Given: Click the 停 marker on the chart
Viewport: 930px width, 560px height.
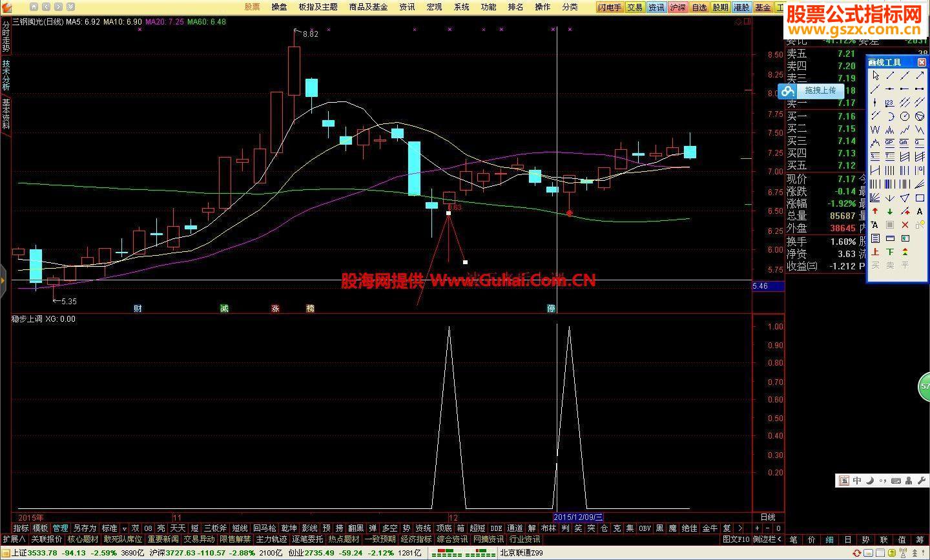Looking at the screenshot, I should 551,309.
